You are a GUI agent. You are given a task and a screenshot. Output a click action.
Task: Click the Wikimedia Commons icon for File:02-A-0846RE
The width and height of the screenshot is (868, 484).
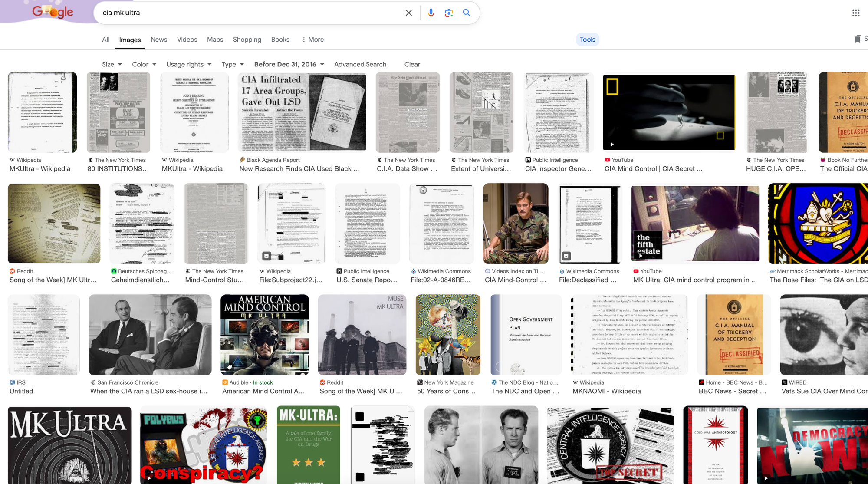pyautogui.click(x=413, y=271)
